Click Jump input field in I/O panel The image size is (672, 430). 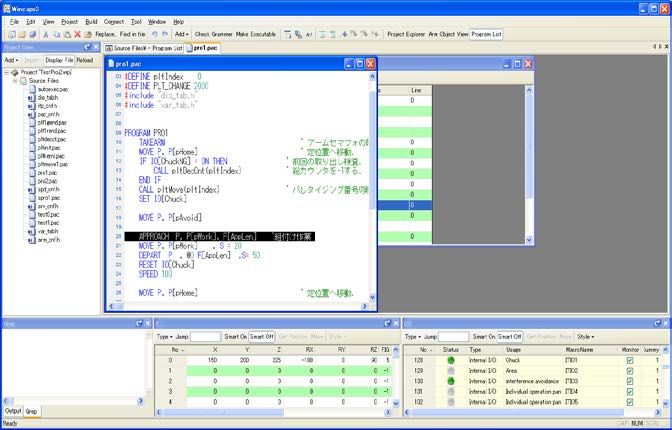[x=453, y=337]
